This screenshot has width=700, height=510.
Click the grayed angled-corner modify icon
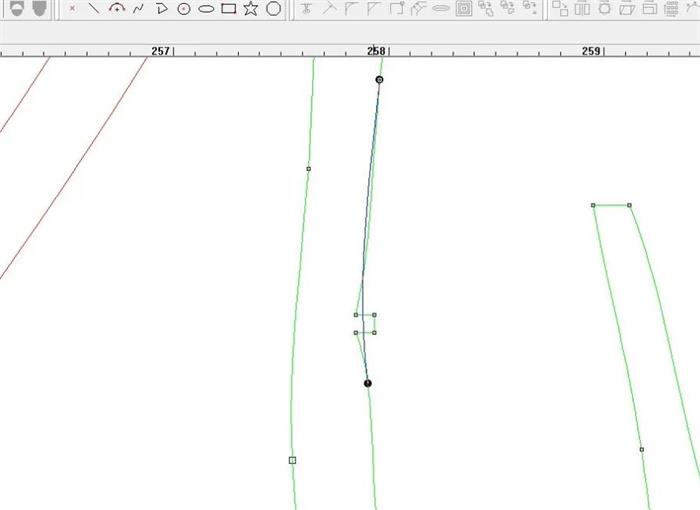[419, 8]
